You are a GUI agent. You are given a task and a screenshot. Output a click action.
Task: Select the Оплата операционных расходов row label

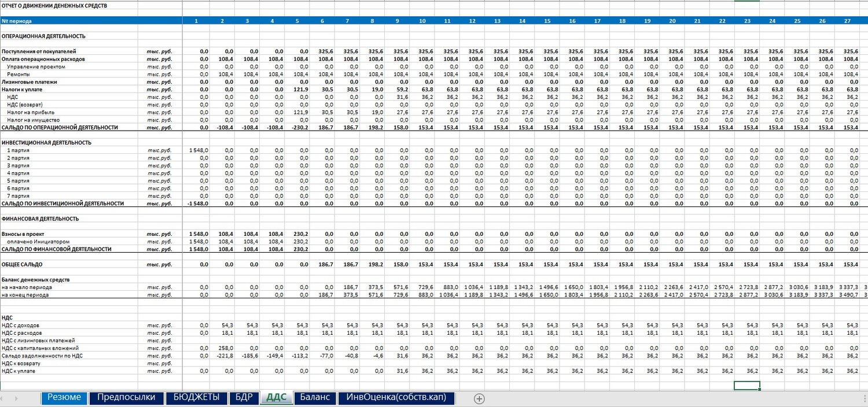pyautogui.click(x=43, y=59)
